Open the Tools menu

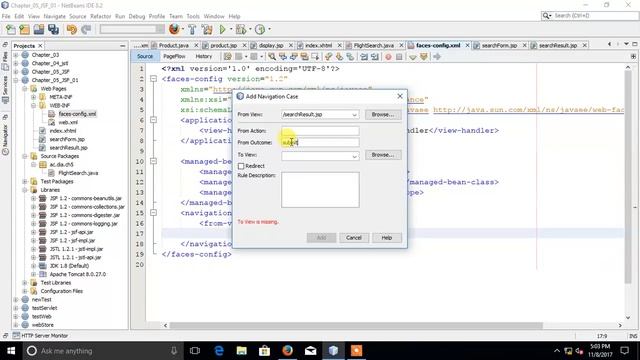click(193, 16)
